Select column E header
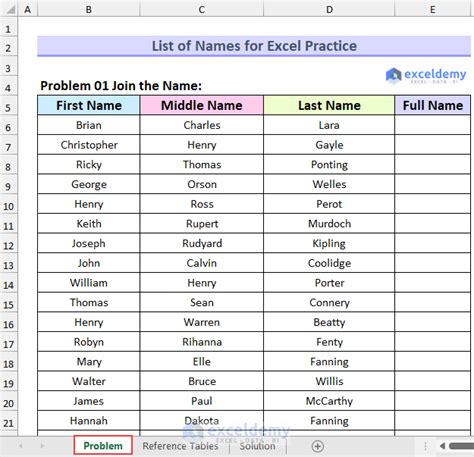This screenshot has height=457, width=474. click(x=433, y=9)
